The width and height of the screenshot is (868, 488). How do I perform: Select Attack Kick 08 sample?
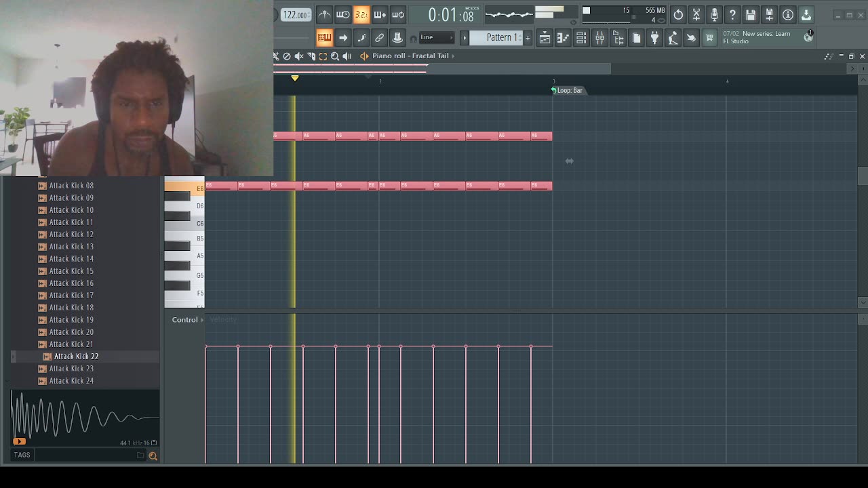[x=71, y=186]
